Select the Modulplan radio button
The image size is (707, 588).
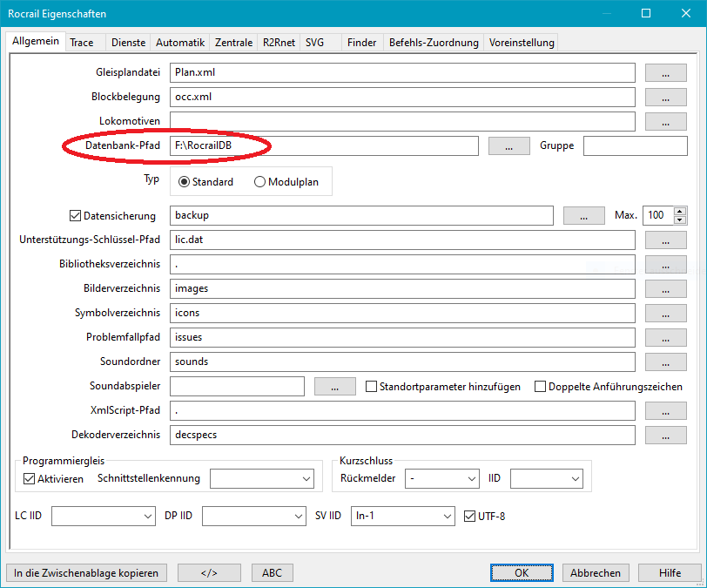click(x=260, y=182)
